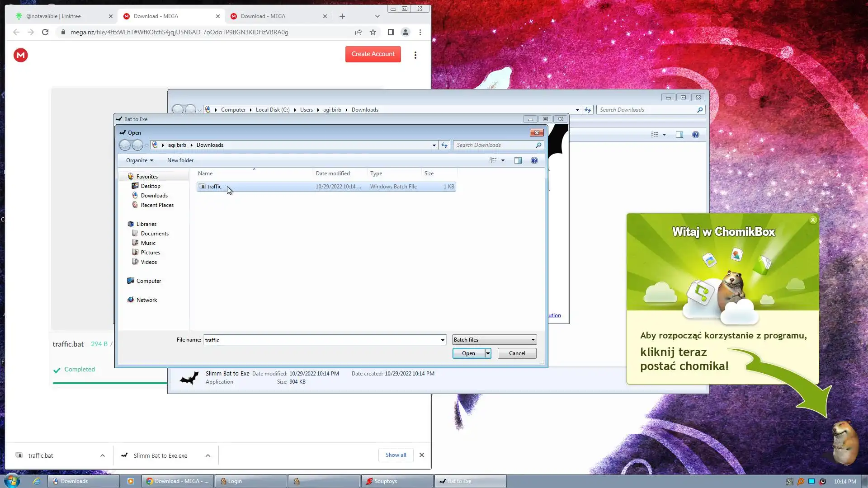Viewport: 868px width, 488px height.
Task: Open MEGA three-dot options menu
Action: (415, 55)
